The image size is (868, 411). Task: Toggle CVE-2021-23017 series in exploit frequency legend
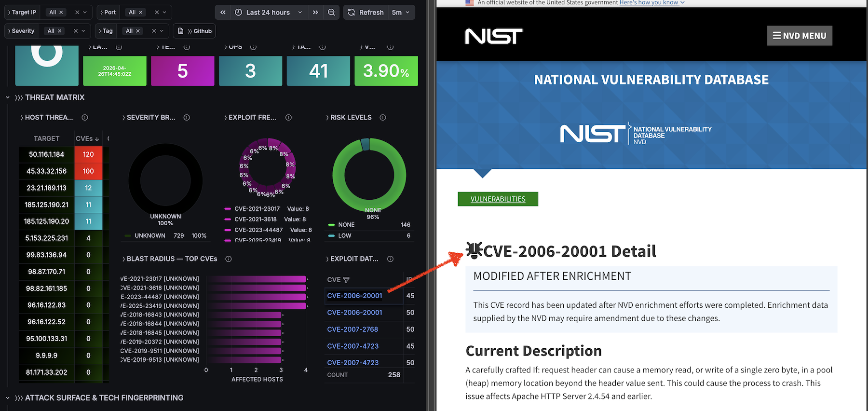pos(257,209)
